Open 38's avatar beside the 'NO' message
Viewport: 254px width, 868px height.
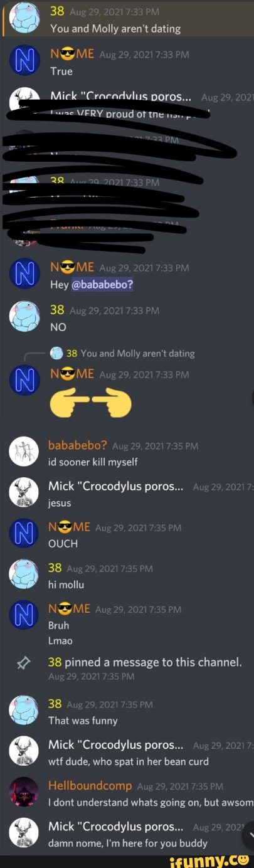pyautogui.click(x=24, y=317)
